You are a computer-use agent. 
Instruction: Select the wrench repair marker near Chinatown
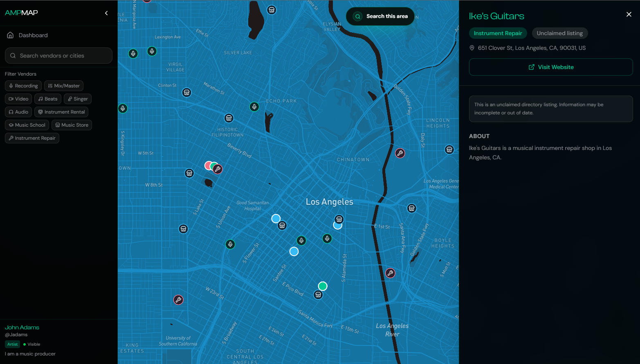(x=400, y=153)
